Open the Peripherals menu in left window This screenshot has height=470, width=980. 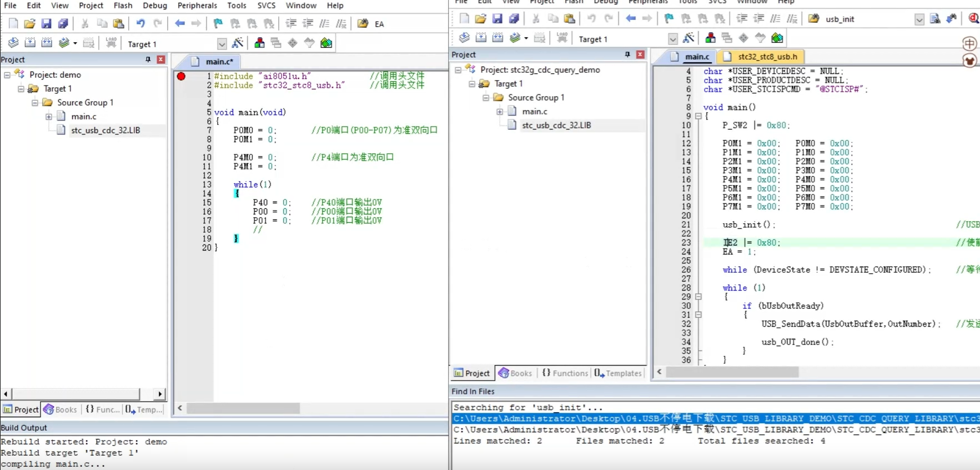pos(197,6)
